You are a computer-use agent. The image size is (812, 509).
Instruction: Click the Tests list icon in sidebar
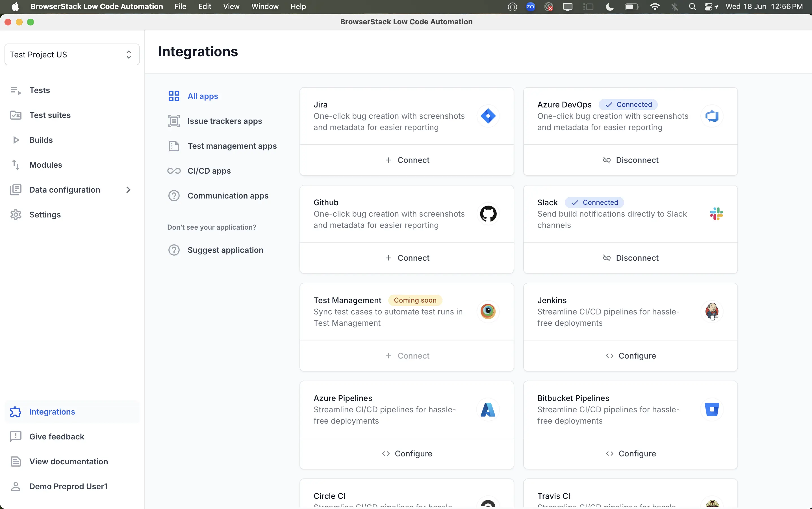pyautogui.click(x=16, y=90)
